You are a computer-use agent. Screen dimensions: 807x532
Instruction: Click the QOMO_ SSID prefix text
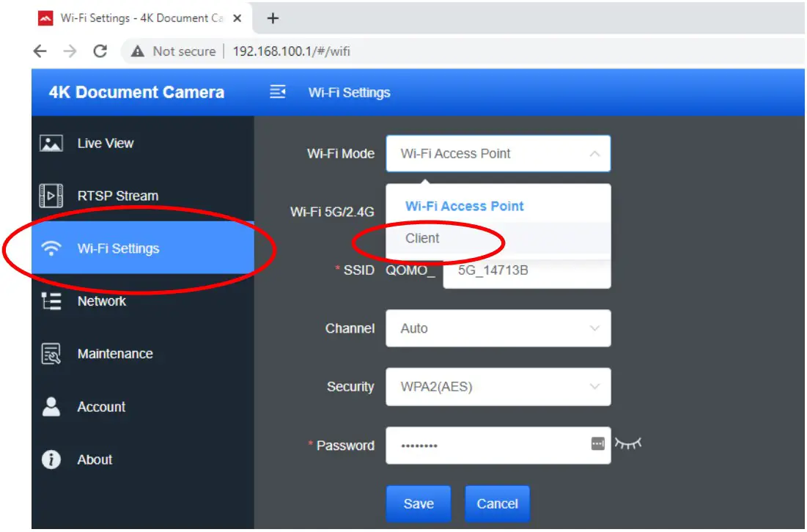tap(410, 270)
